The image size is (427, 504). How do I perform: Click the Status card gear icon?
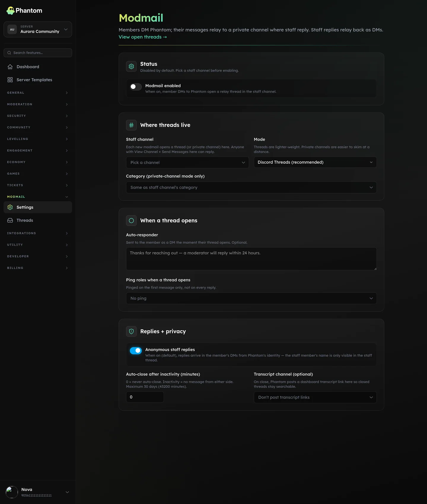pos(131,66)
